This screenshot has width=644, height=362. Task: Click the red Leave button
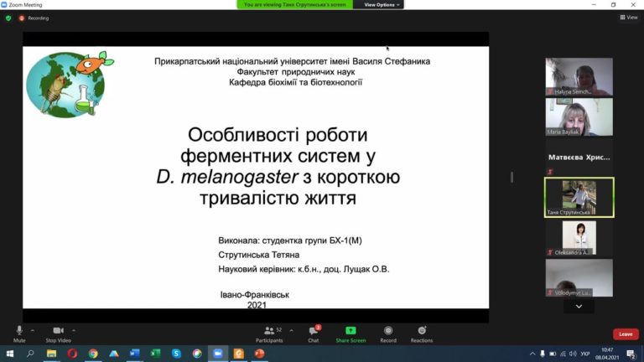tap(626, 334)
